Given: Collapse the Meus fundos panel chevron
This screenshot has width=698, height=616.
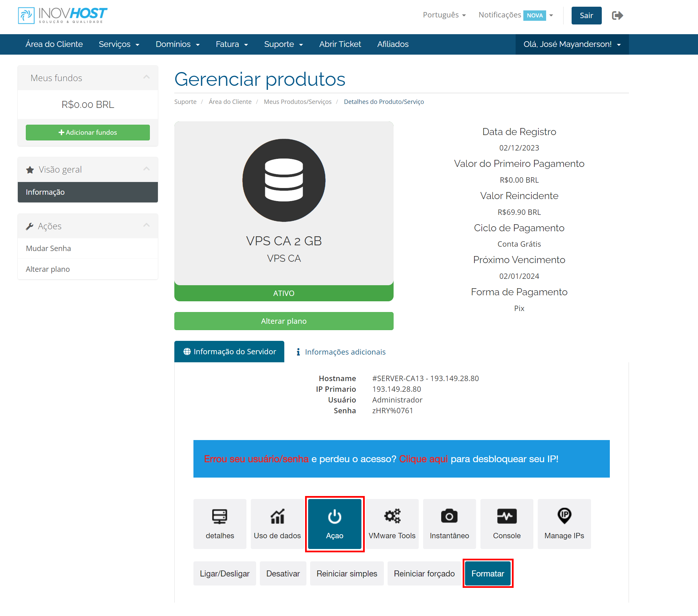Looking at the screenshot, I should 147,77.
